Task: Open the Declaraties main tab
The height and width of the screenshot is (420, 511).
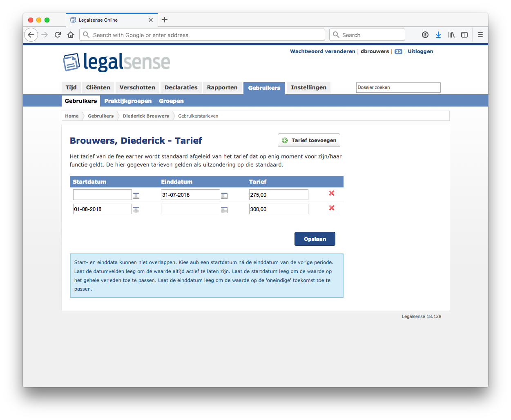Action: point(181,87)
